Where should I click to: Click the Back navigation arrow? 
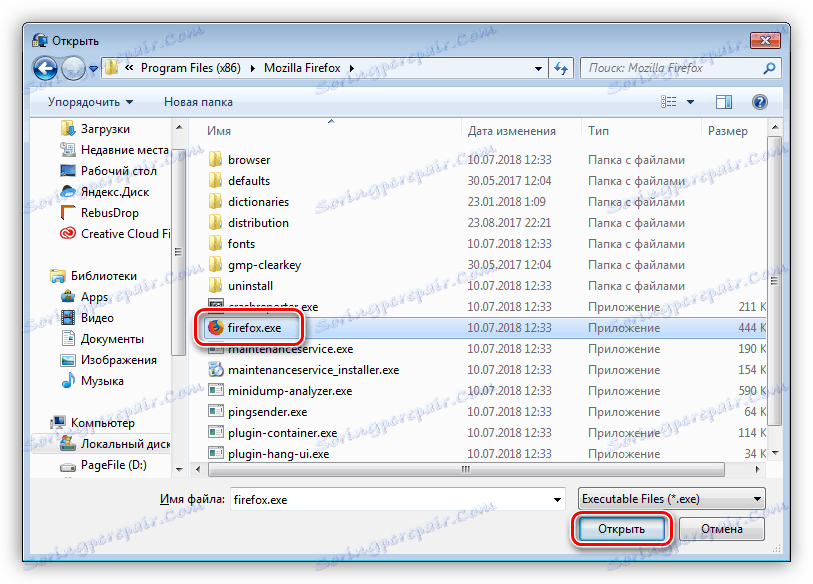coord(45,68)
